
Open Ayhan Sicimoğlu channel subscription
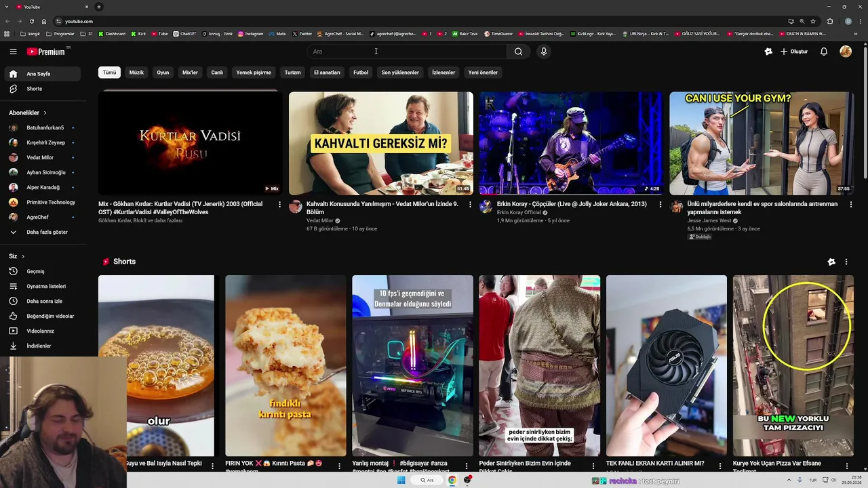[x=42, y=172]
